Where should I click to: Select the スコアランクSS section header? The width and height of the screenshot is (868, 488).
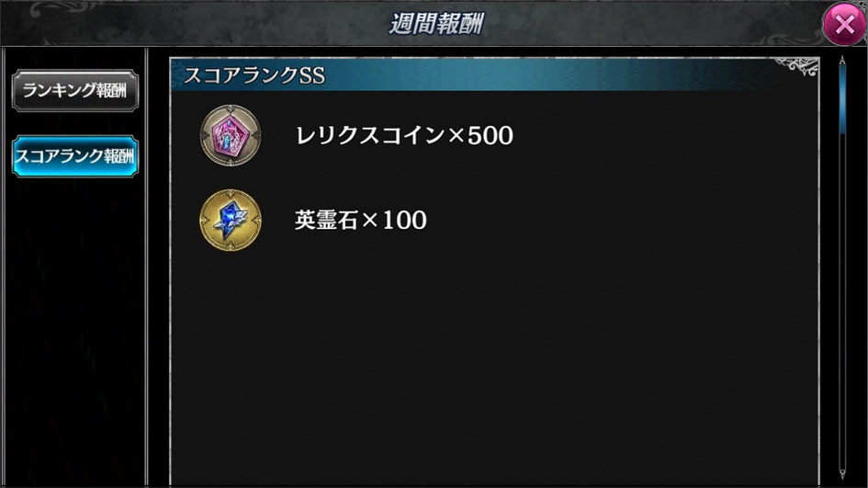click(x=494, y=74)
